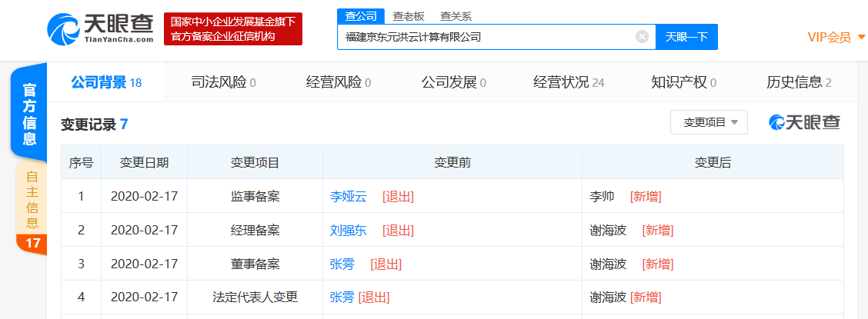Click 变更后 column header

tap(713, 162)
